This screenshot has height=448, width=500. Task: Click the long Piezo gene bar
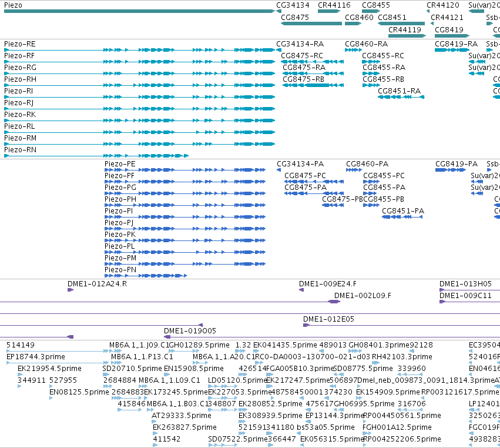[x=139, y=12]
